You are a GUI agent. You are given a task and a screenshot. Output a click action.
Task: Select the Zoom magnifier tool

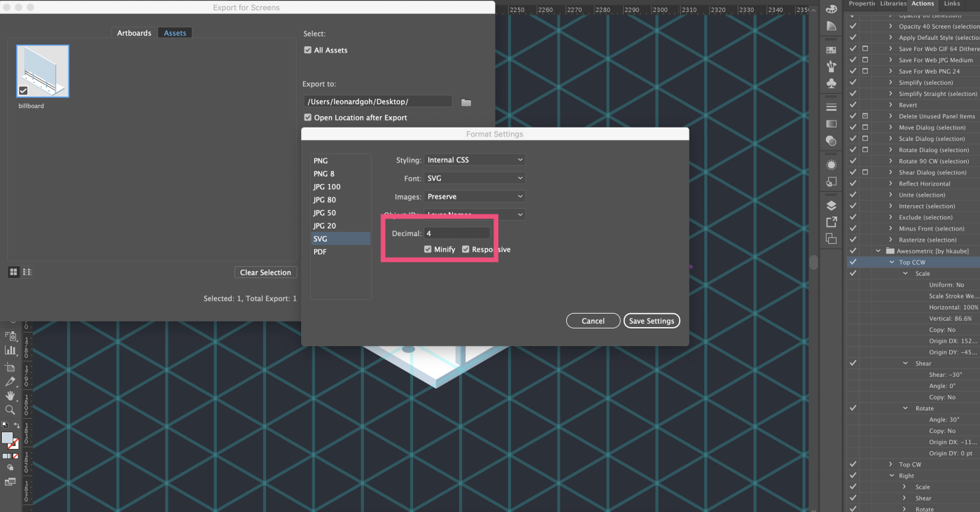10,410
